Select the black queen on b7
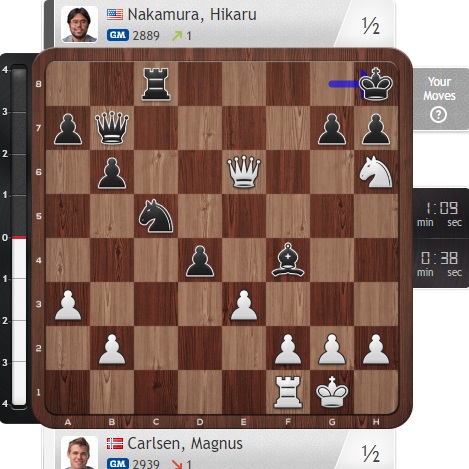The height and width of the screenshot is (469, 469). pyautogui.click(x=112, y=128)
